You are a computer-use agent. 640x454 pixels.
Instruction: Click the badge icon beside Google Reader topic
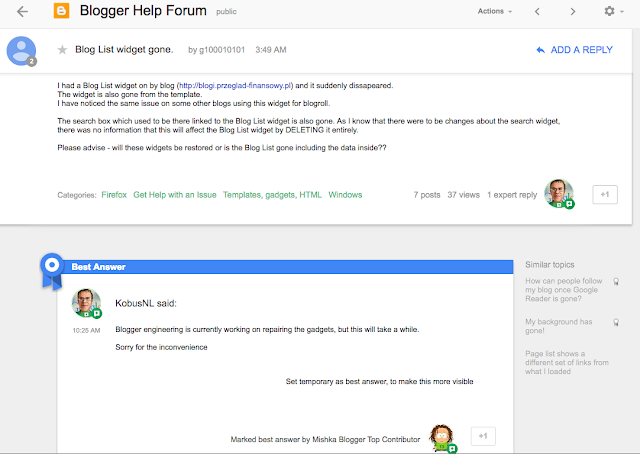point(616,281)
